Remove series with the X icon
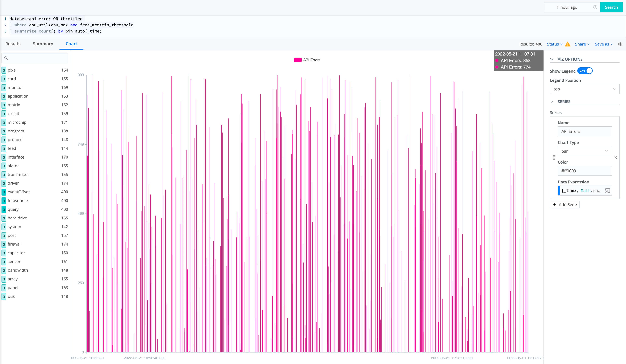 pos(616,158)
